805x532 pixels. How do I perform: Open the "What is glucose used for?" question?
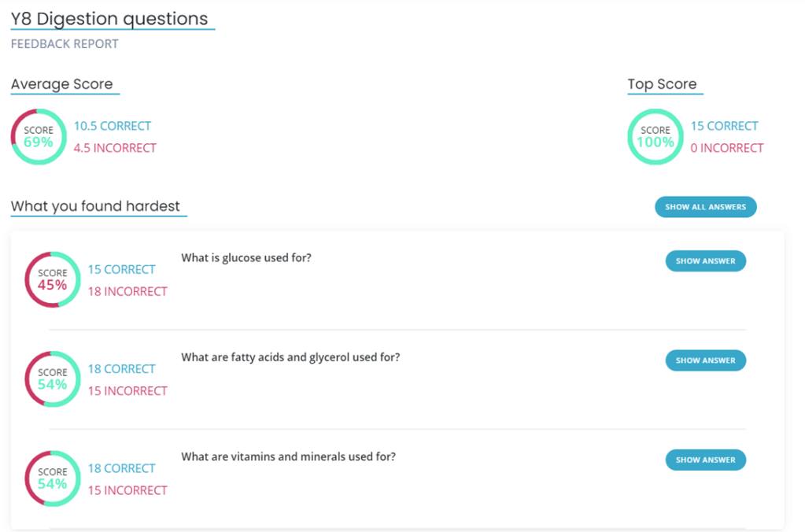pos(246,257)
